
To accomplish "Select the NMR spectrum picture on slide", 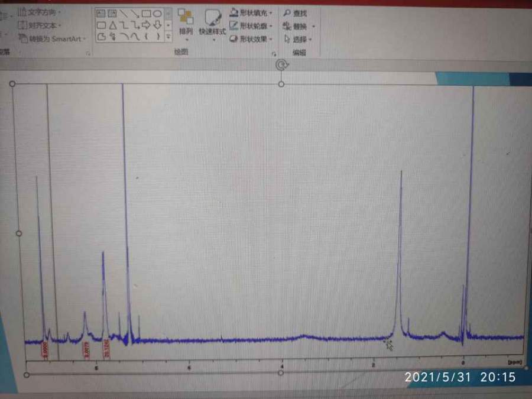I will coord(271,228).
